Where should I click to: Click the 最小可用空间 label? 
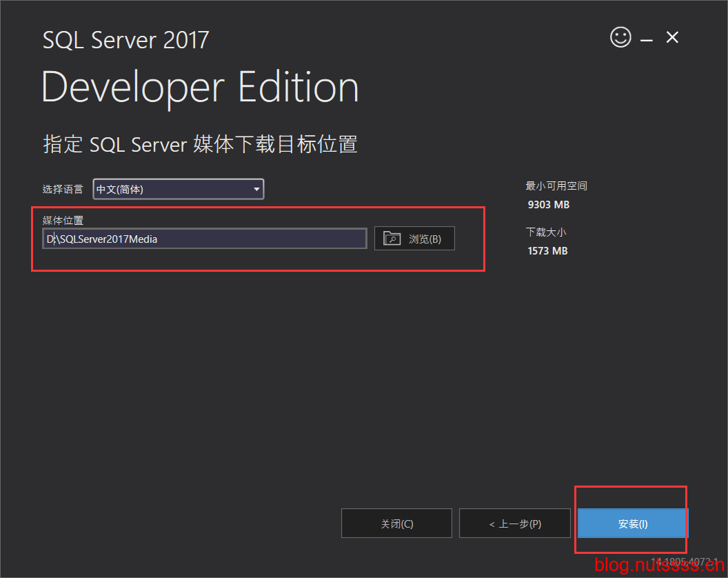click(556, 186)
